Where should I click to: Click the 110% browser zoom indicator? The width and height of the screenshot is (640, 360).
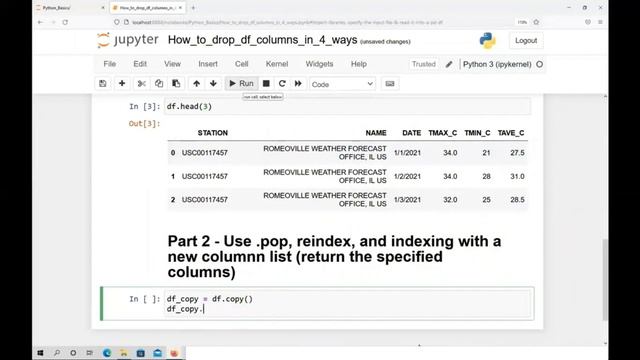(x=522, y=22)
